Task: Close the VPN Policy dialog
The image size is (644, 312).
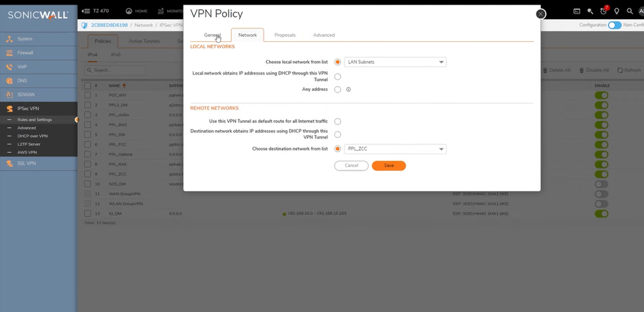Action: point(541,14)
